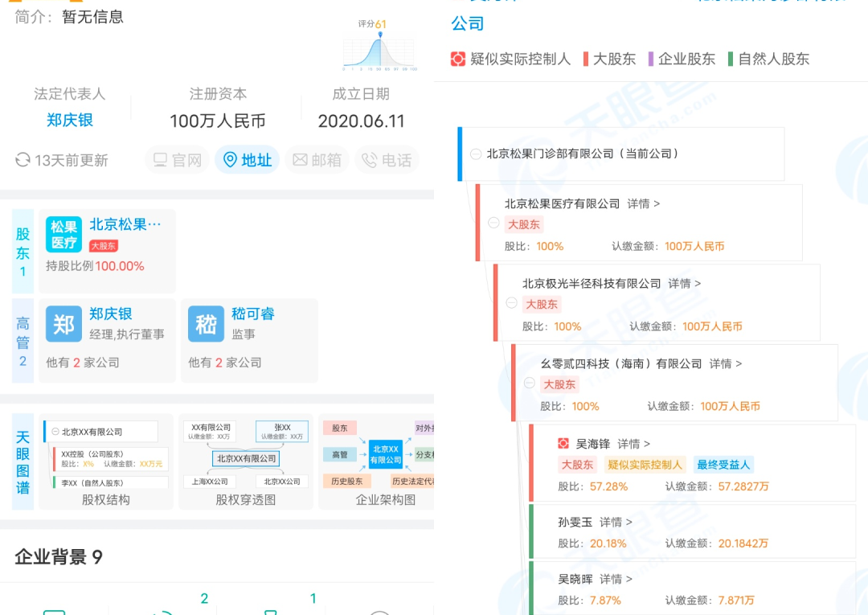868x615 pixels.
Task: Click the 郑 avatar icon for 郑庆银
Action: 64,324
